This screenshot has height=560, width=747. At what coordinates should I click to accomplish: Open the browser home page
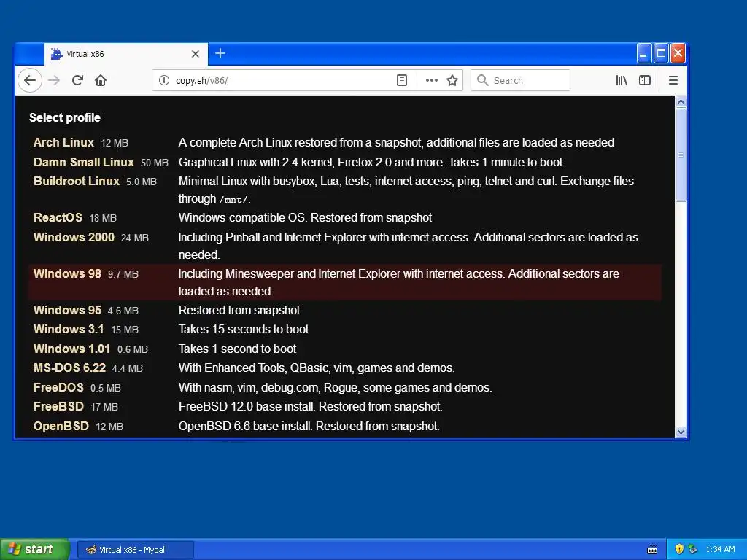(x=101, y=80)
